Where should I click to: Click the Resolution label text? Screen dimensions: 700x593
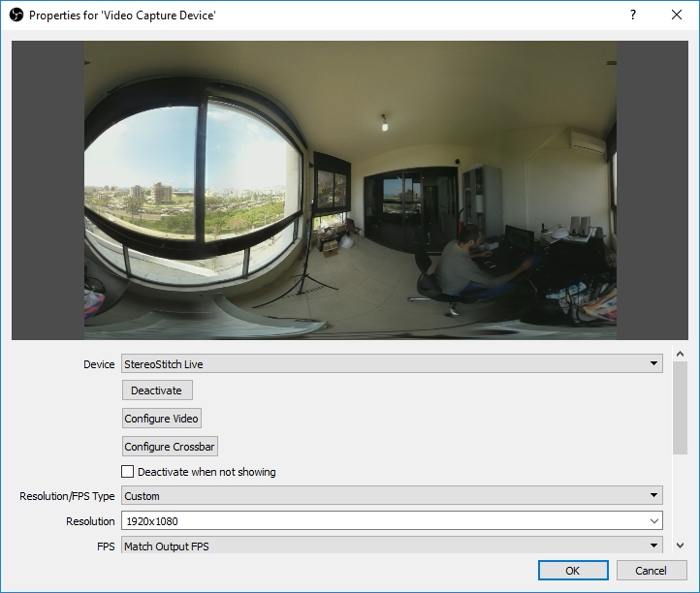point(90,521)
